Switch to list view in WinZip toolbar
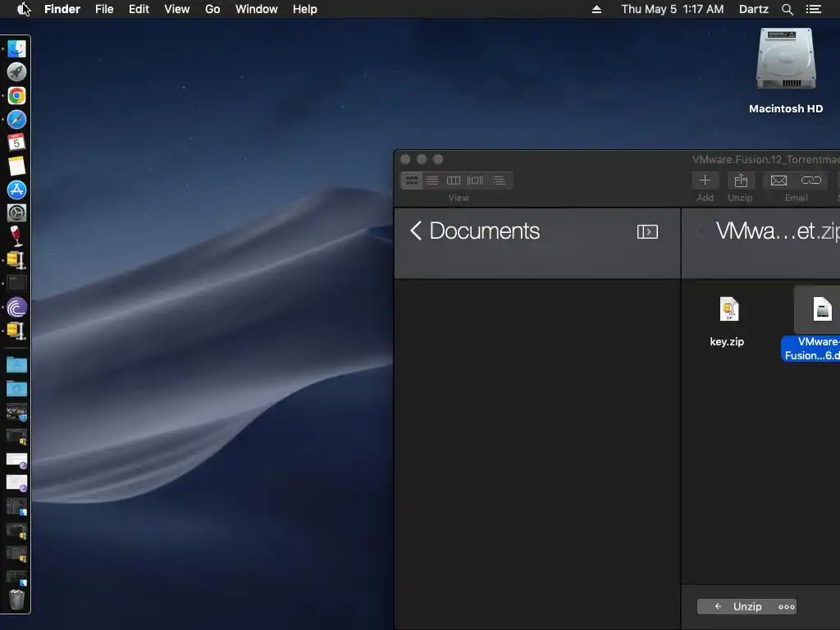The width and height of the screenshot is (840, 630). (x=432, y=180)
